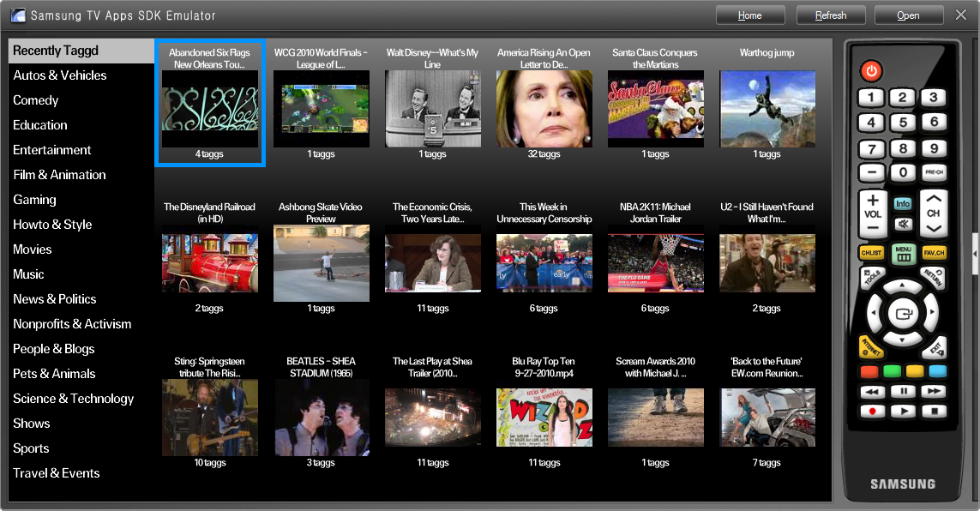The height and width of the screenshot is (511, 980).
Task: Open the Sports category
Action: point(31,448)
